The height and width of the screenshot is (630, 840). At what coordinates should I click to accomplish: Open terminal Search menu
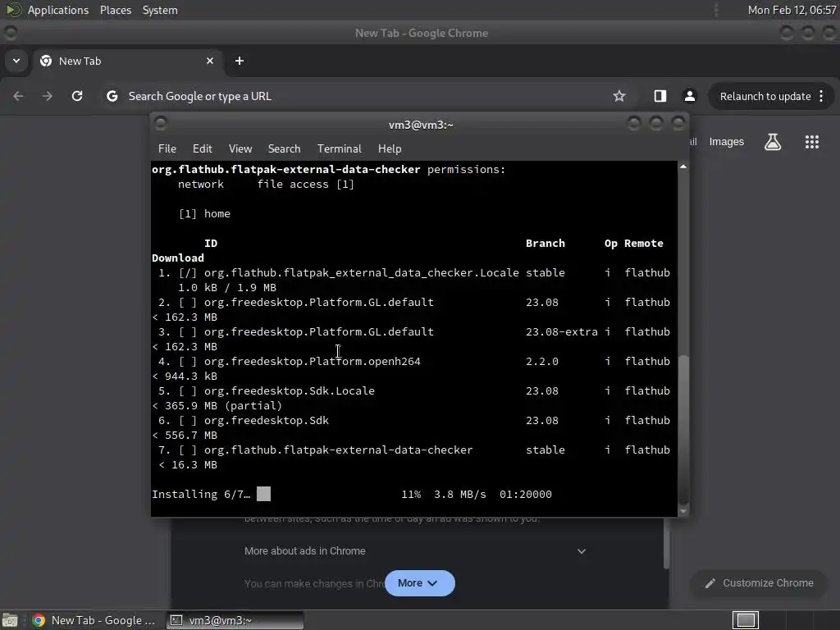(284, 148)
